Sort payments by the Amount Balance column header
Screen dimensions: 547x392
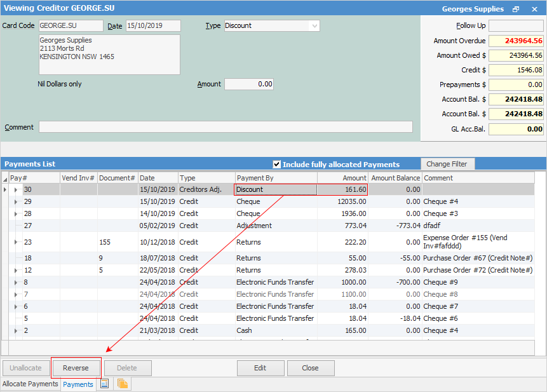tap(395, 178)
